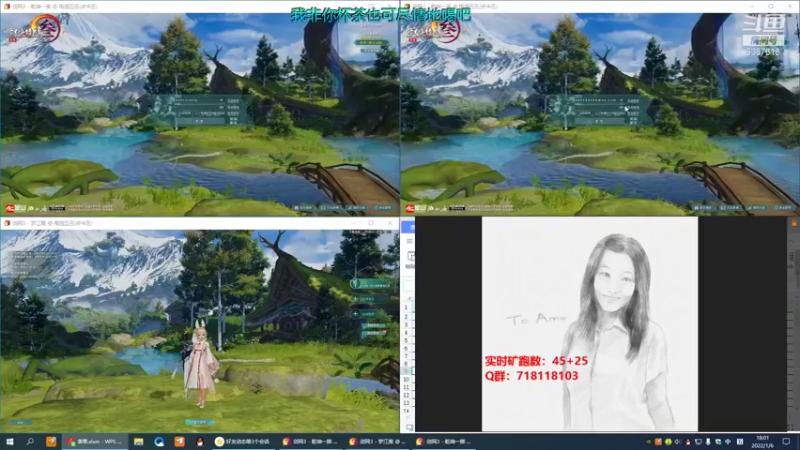Open taskbar search magnifier
This screenshot has width=800, height=450.
[30, 441]
